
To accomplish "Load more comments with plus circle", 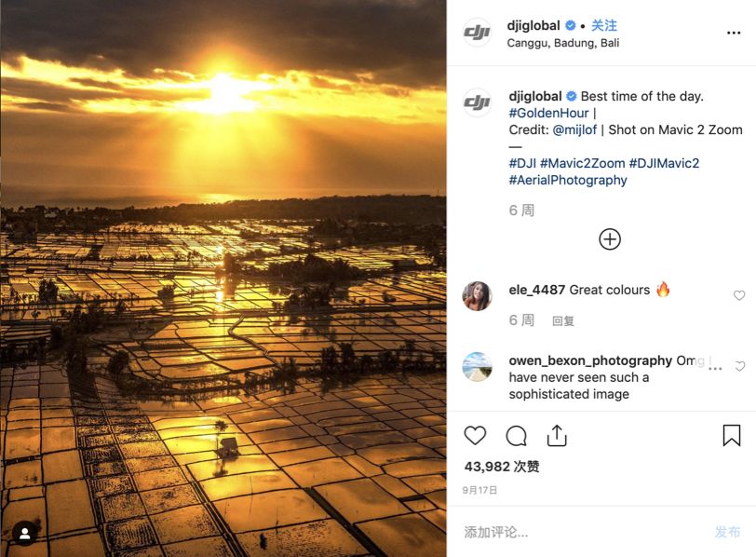I will click(609, 239).
